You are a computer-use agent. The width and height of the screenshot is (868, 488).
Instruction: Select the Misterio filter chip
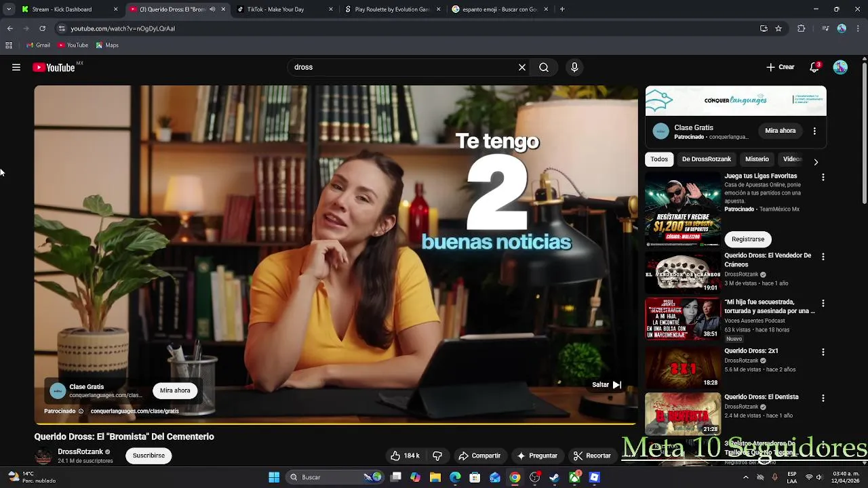tap(757, 159)
